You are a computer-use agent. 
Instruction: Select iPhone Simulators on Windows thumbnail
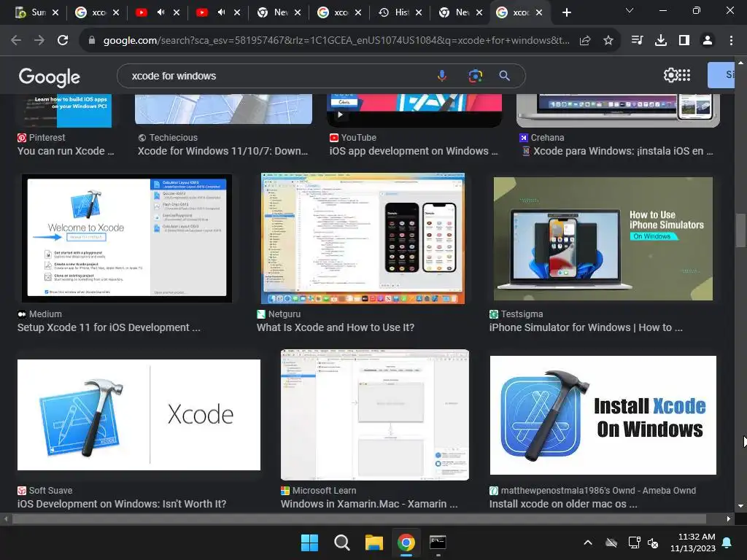tap(603, 238)
